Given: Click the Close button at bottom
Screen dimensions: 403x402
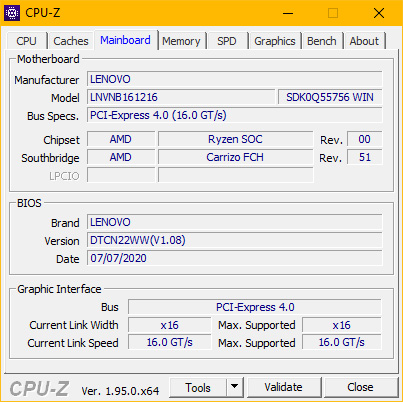Looking at the screenshot, I should pyautogui.click(x=360, y=387).
